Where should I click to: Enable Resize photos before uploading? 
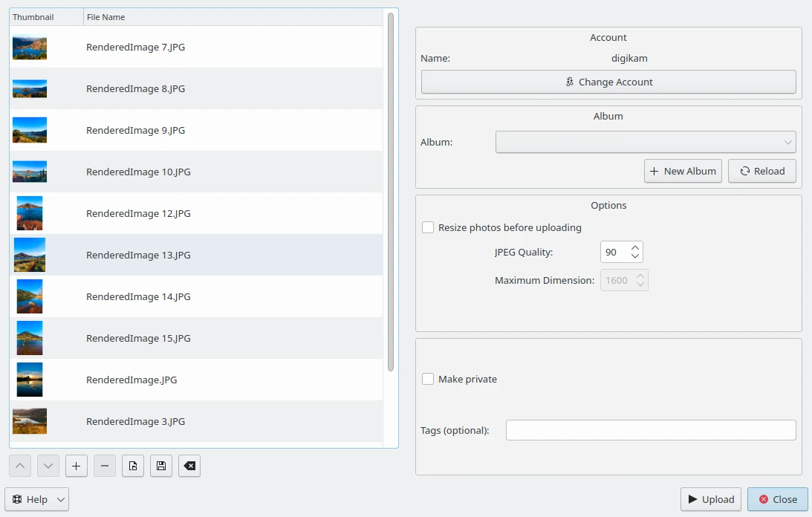[x=428, y=228]
